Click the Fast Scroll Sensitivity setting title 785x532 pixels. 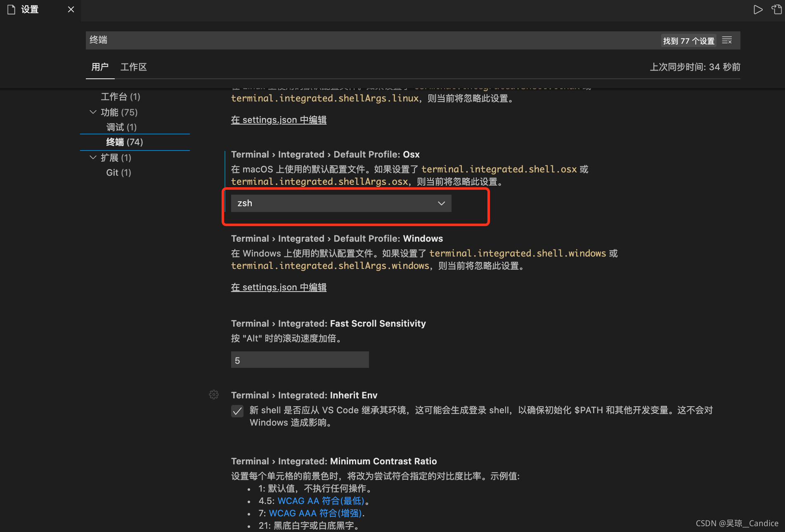coord(329,324)
